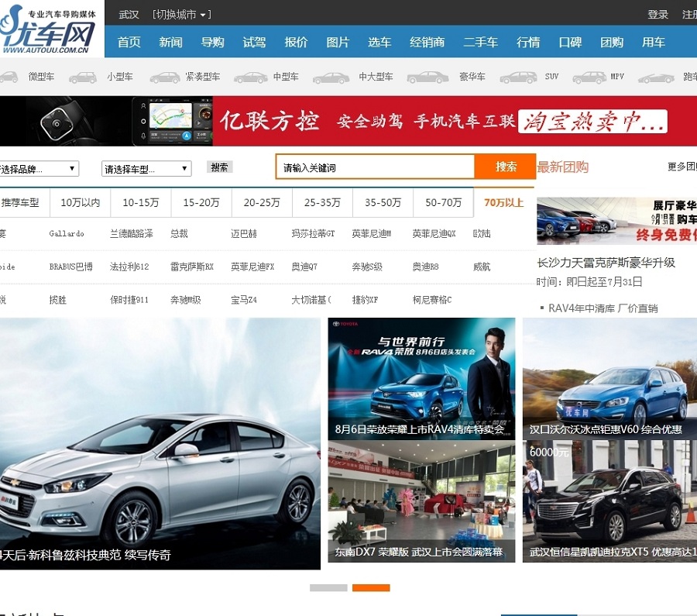
Task: Click the orange 搜索 search button
Action: 506,167
